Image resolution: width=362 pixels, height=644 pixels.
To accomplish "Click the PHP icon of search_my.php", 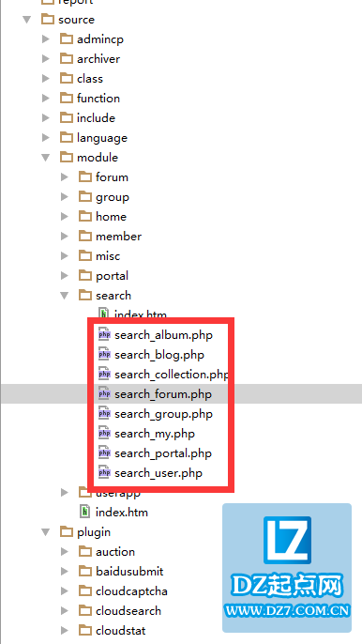I will click(104, 434).
